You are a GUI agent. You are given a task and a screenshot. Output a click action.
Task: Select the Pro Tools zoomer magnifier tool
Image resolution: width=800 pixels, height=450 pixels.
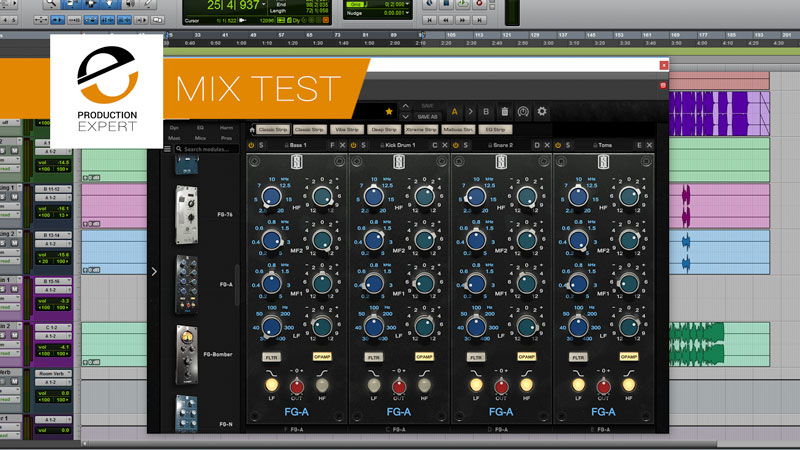pyautogui.click(x=51, y=4)
